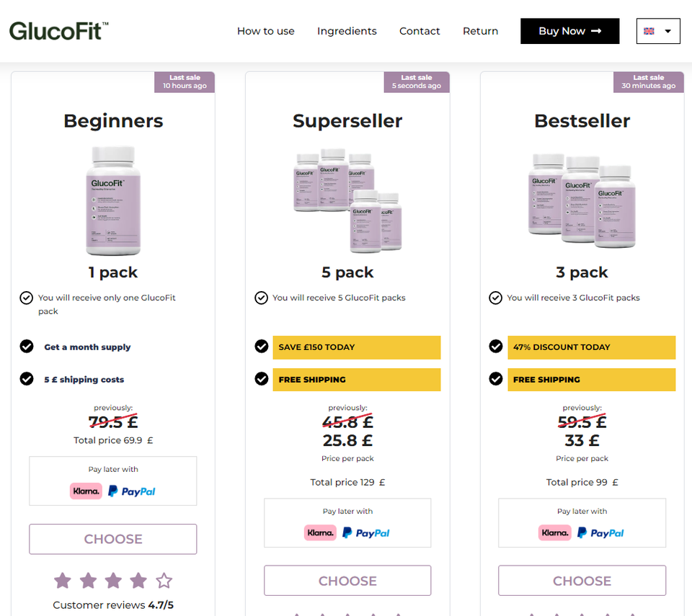The height and width of the screenshot is (616, 692).
Task: Open the 'How to use' menu item
Action: pos(266,31)
